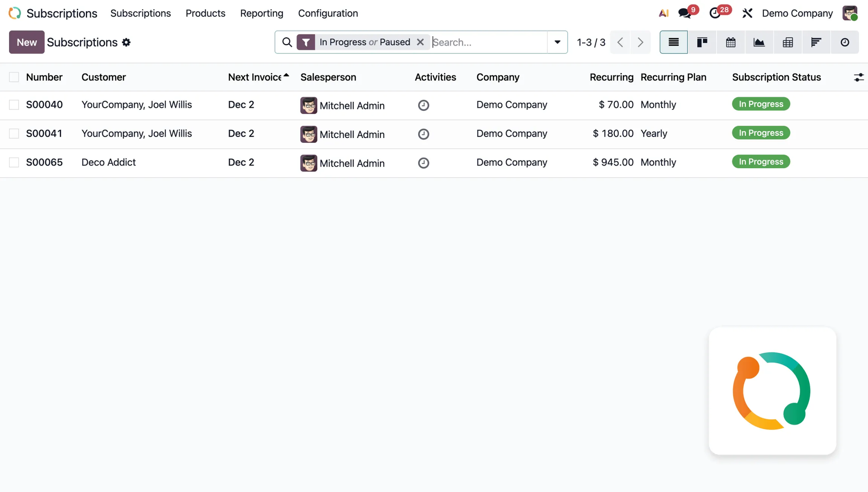Viewport: 868px width, 492px height.
Task: Open the Products menu
Action: (x=205, y=13)
